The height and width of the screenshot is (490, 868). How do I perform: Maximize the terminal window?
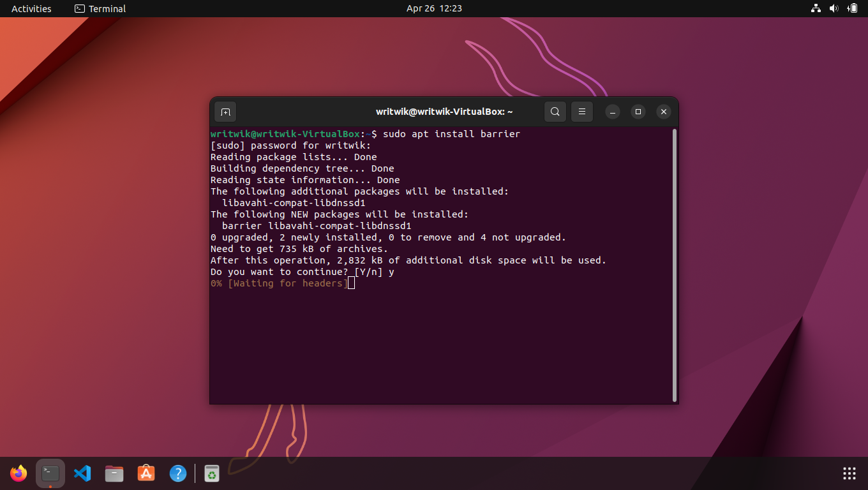pos(638,111)
